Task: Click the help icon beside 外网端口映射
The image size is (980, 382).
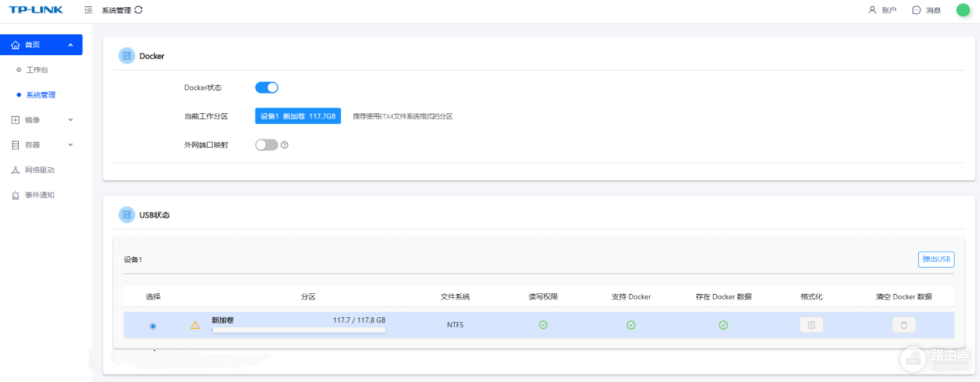Action: point(285,145)
